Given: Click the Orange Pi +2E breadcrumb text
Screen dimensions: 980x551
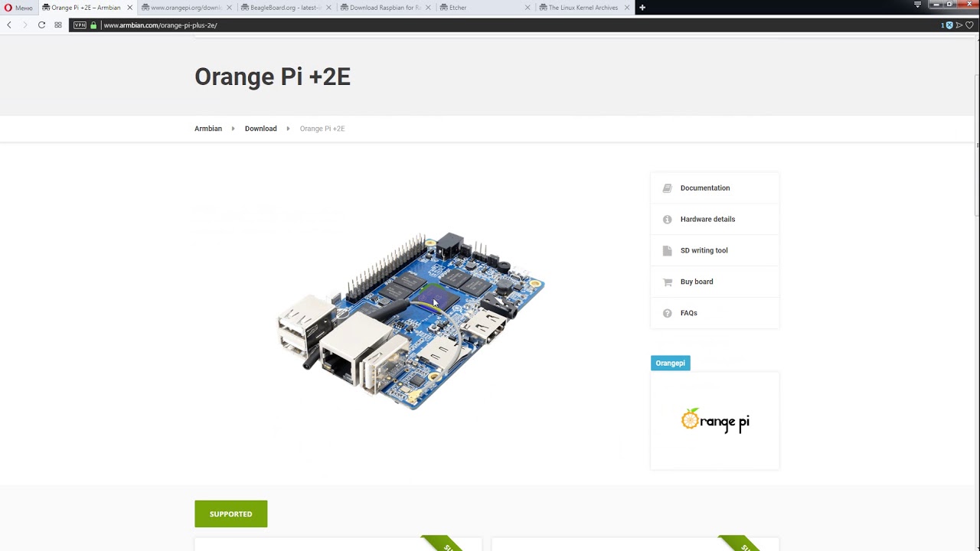Looking at the screenshot, I should tap(322, 129).
